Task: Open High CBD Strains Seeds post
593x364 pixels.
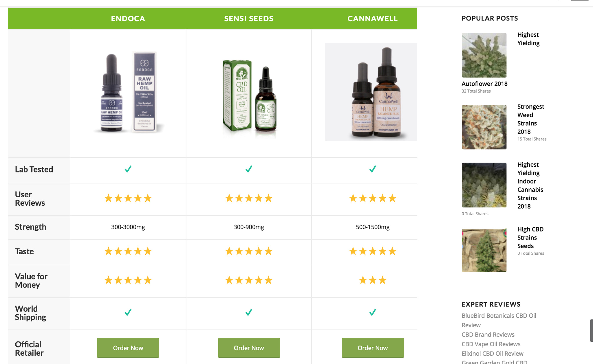Action: click(x=530, y=238)
